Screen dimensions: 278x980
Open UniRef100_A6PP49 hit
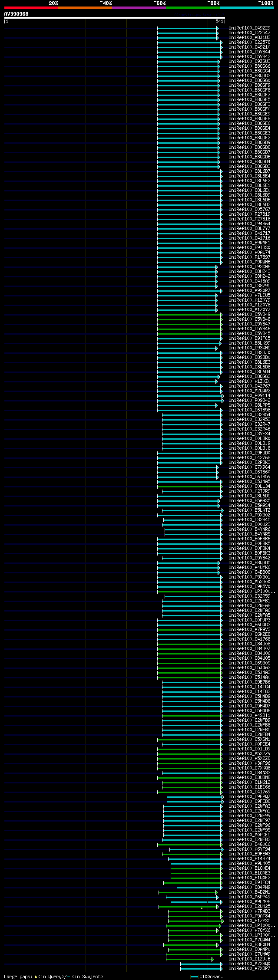249,897
